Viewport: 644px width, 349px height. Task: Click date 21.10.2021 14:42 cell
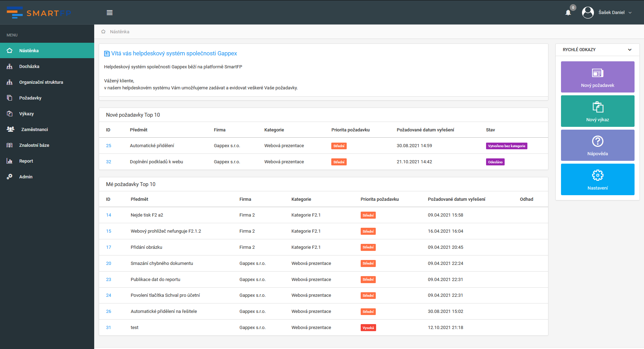tap(414, 162)
